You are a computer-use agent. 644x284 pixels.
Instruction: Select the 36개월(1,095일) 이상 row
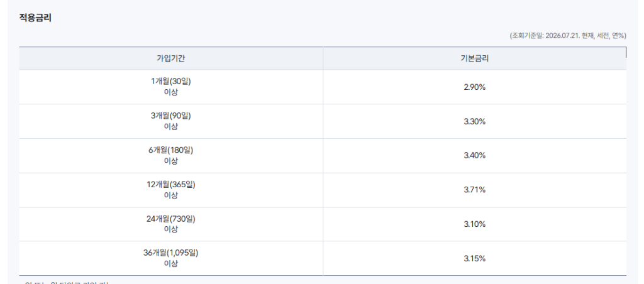coord(323,259)
